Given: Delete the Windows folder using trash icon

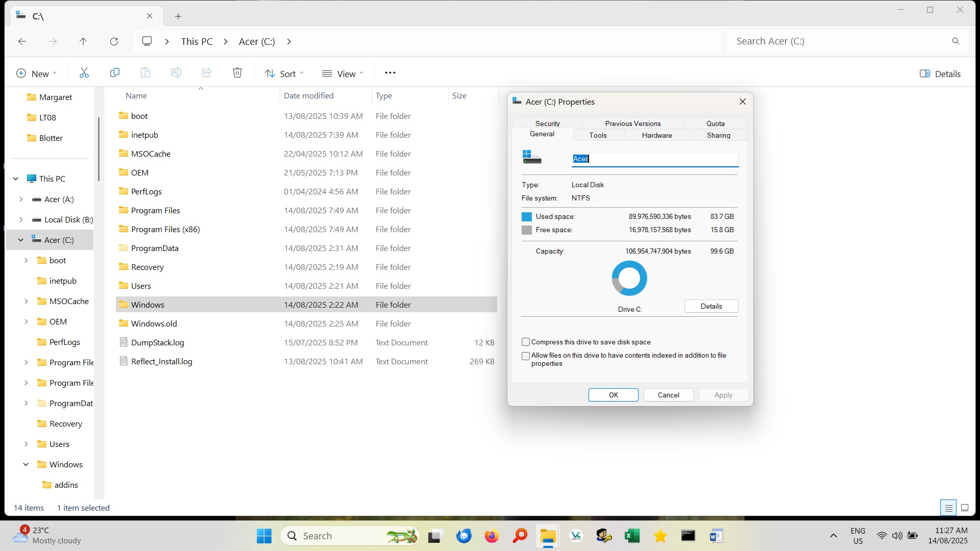Looking at the screenshot, I should coord(237,72).
